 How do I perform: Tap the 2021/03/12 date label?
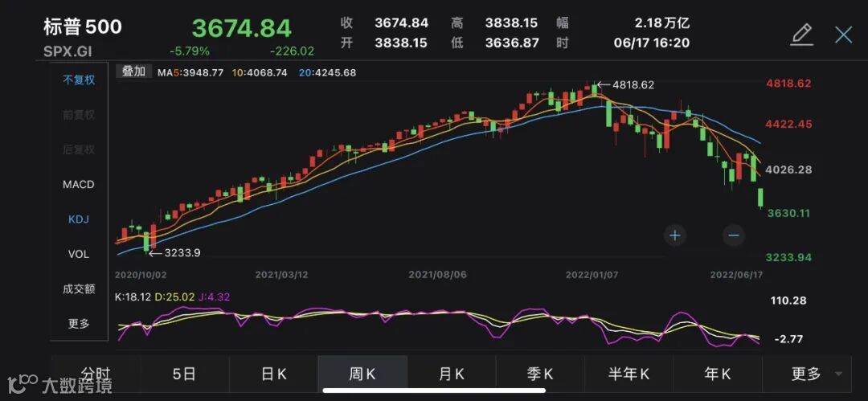tap(282, 275)
